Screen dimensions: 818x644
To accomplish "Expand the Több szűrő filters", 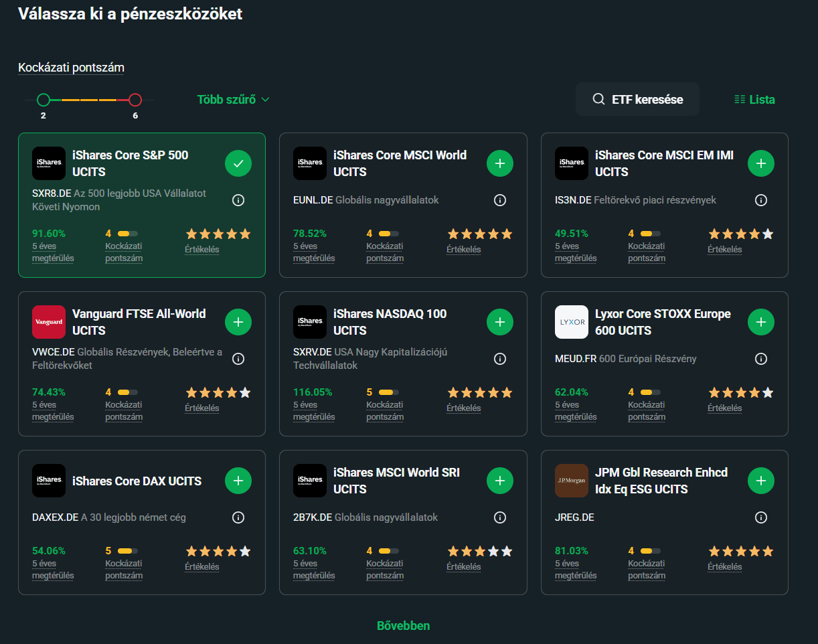I will click(x=233, y=100).
